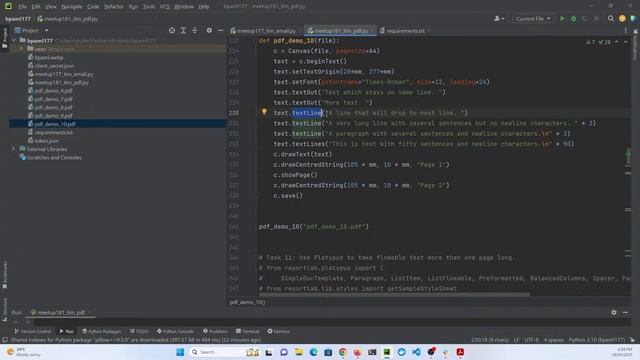Open Project view selector dropdown
Screen dimensions: 640x360
[x=31, y=31]
